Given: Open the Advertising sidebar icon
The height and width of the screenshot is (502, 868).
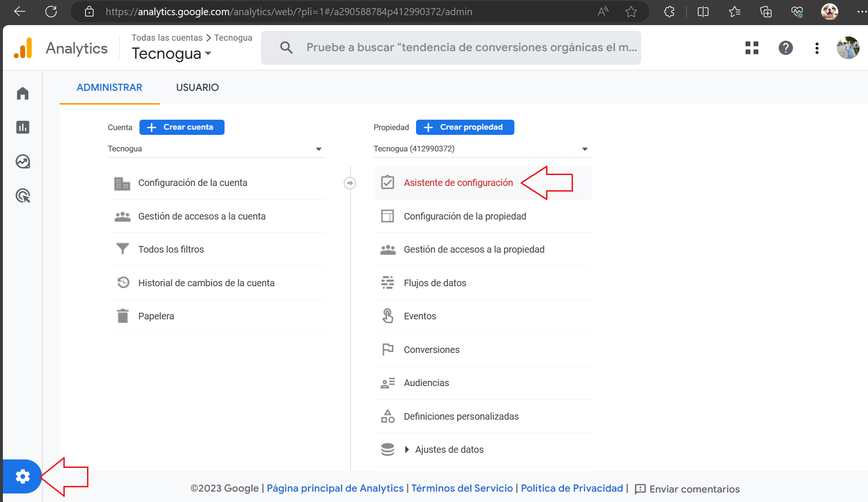Looking at the screenshot, I should coord(23,195).
